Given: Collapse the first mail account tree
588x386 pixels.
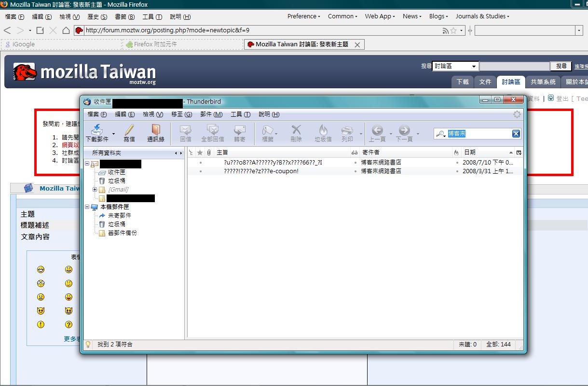Looking at the screenshot, I should coord(87,164).
